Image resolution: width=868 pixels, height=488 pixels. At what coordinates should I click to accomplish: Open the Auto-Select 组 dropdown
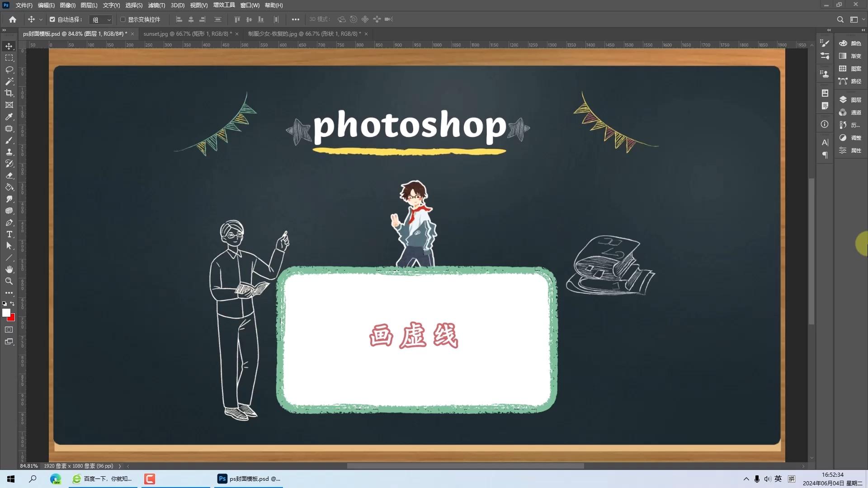(101, 20)
